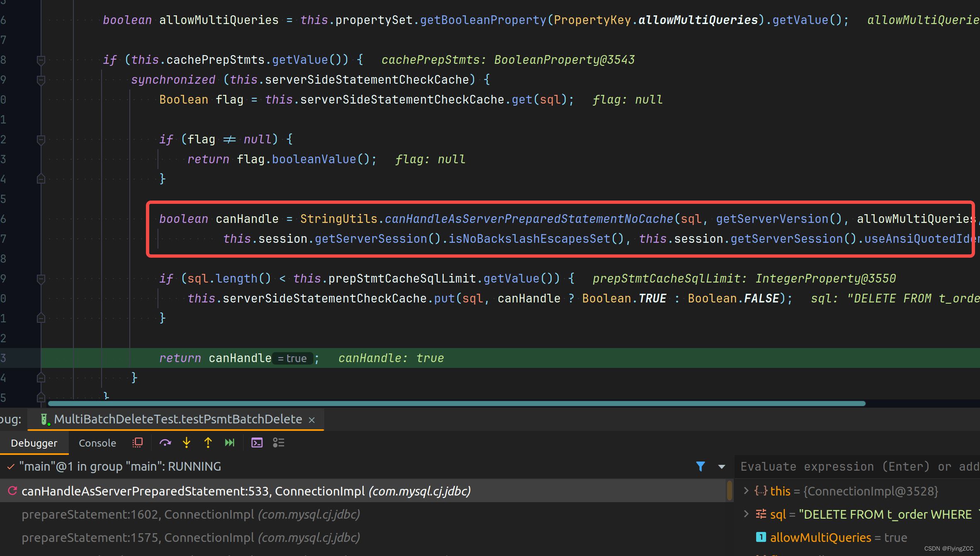Click the getBooleanProperty method call
The width and height of the screenshot is (980, 556).
pyautogui.click(x=483, y=20)
